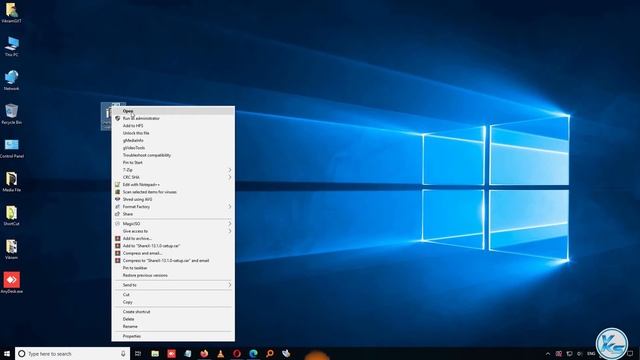Select the Recycle Bin icon
The image size is (640, 360).
(x=11, y=114)
